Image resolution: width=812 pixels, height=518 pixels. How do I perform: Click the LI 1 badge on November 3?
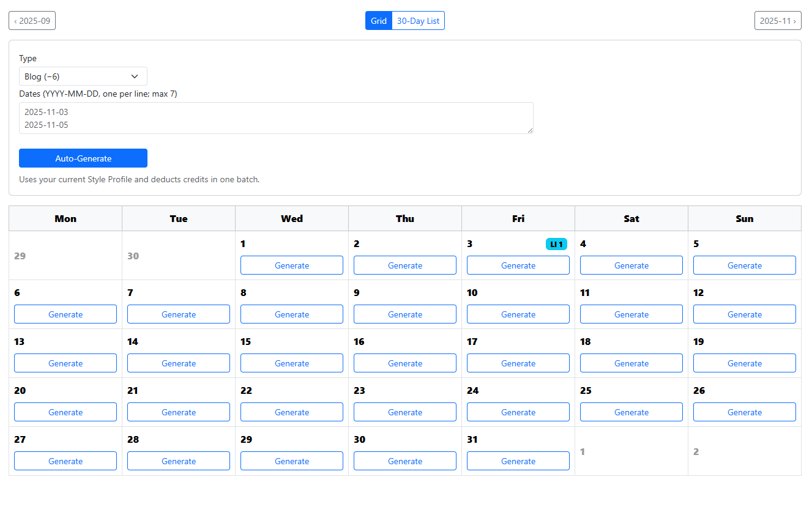(556, 243)
